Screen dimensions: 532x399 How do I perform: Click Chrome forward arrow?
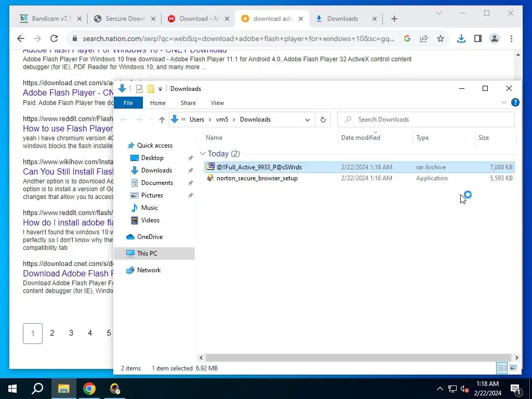coord(37,38)
